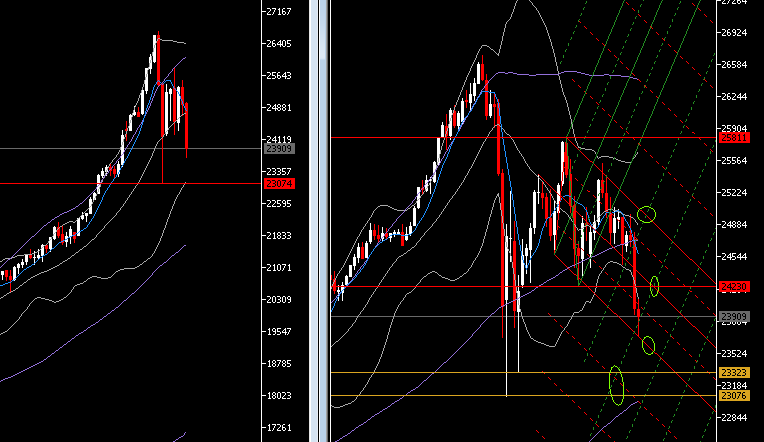Screen dimensions: 764x442
Task: Click the 27167 price label on left chart axis
Action: pyautogui.click(x=278, y=12)
